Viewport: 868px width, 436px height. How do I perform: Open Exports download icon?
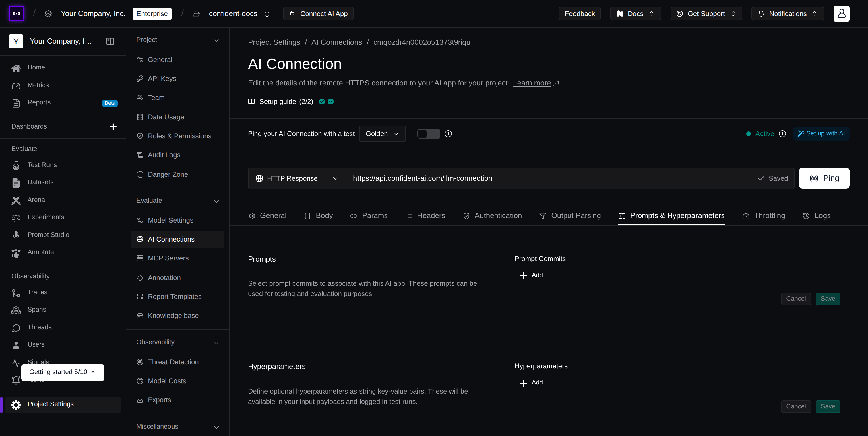(140, 400)
